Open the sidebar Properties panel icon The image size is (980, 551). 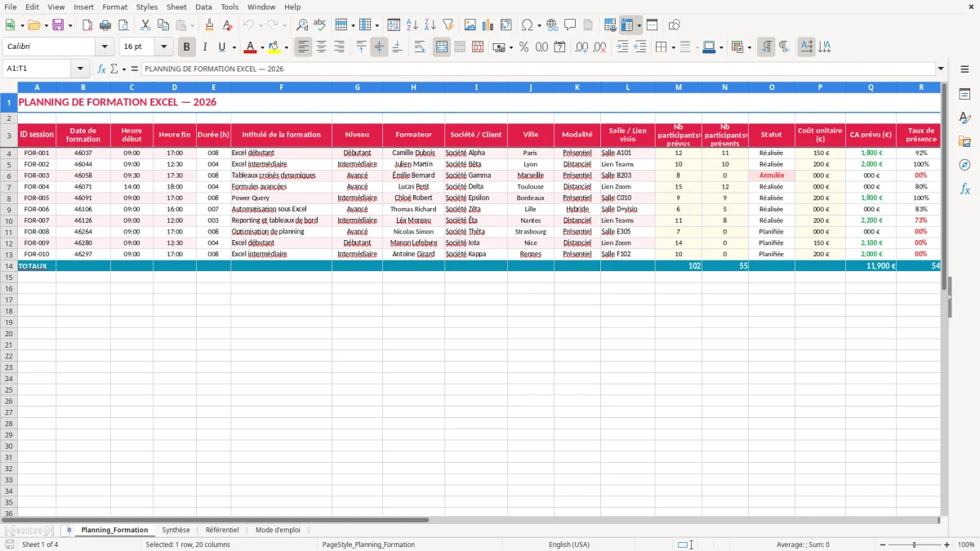(964, 95)
